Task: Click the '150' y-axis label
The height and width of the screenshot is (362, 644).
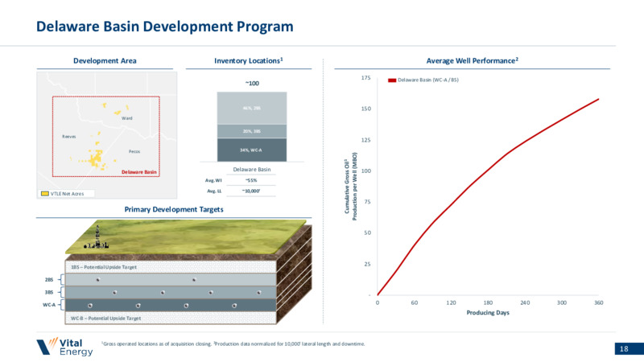Action: click(x=366, y=109)
